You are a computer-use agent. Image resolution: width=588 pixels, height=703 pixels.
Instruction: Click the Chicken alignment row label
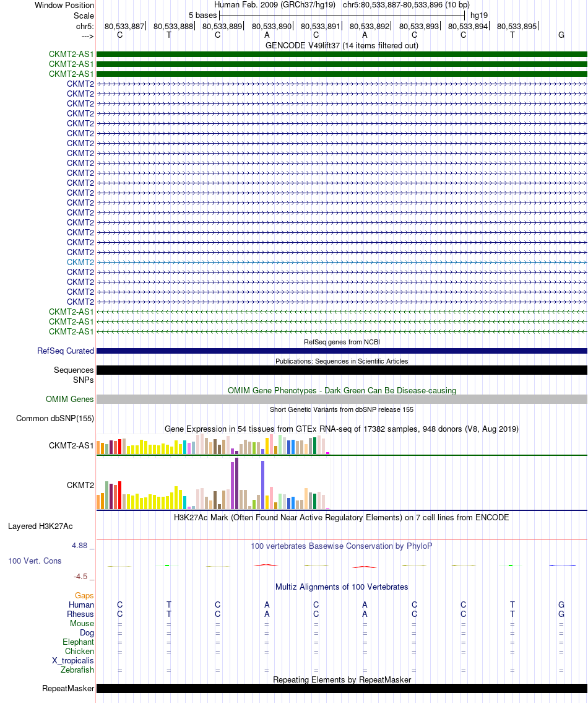tap(80, 652)
